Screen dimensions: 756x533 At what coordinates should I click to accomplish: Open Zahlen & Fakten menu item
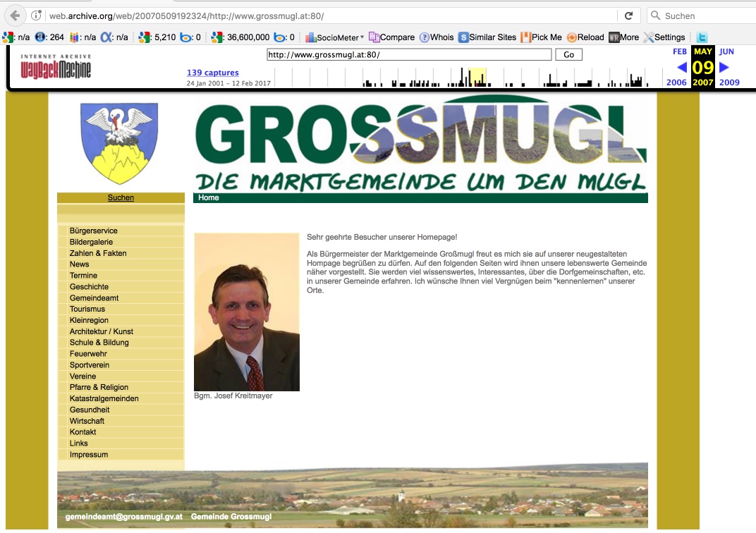tap(98, 253)
